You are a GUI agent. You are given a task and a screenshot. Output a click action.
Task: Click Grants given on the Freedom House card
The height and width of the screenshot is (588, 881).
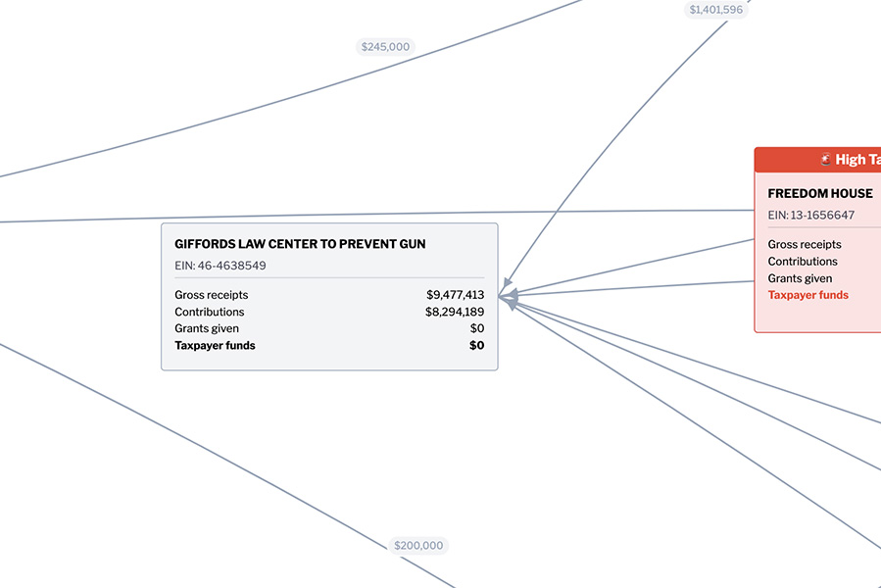800,278
